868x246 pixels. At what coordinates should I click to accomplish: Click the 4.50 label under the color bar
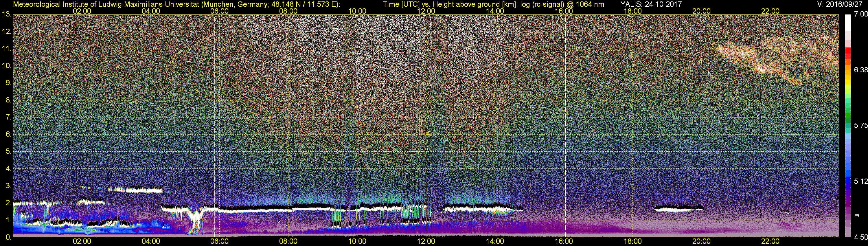coord(861,237)
